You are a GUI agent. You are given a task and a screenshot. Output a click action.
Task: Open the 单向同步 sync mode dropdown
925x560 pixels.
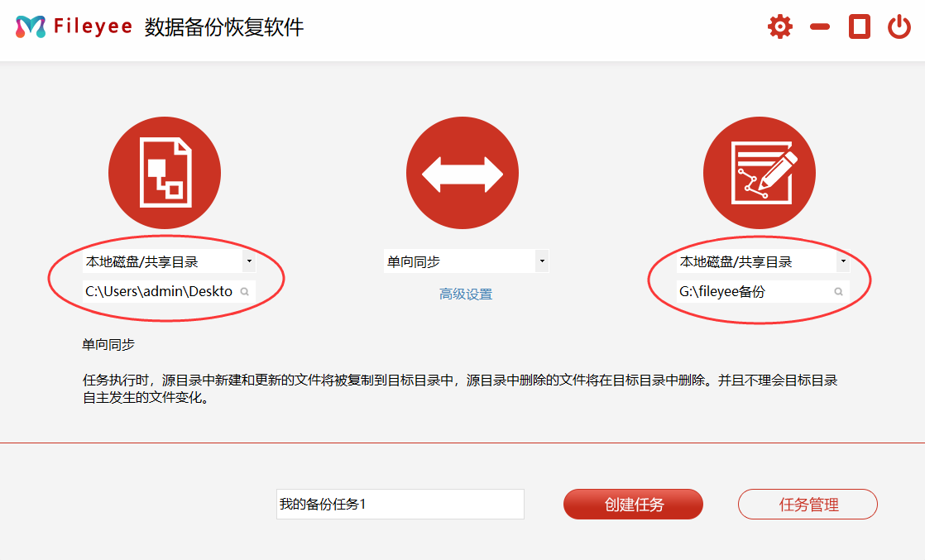point(541,262)
